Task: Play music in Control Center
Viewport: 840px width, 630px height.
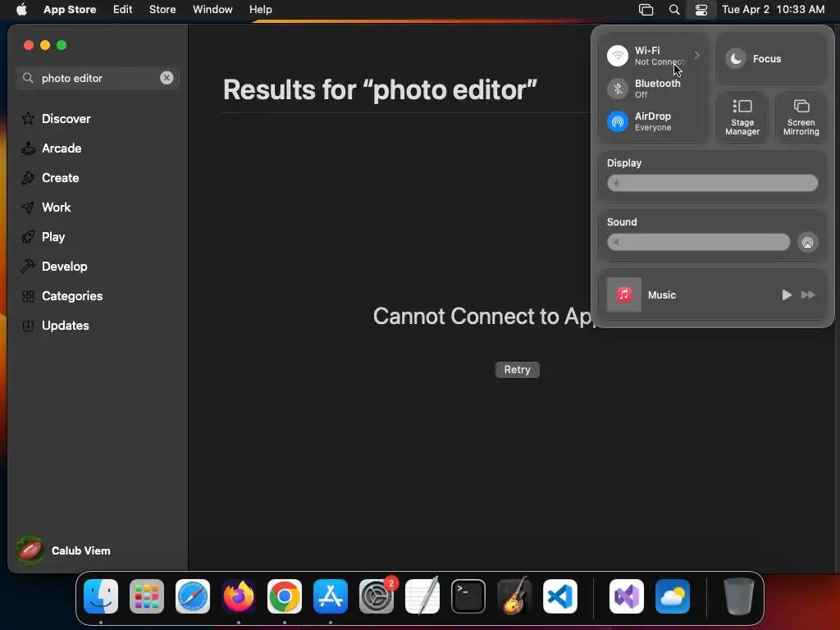Action: point(787,294)
